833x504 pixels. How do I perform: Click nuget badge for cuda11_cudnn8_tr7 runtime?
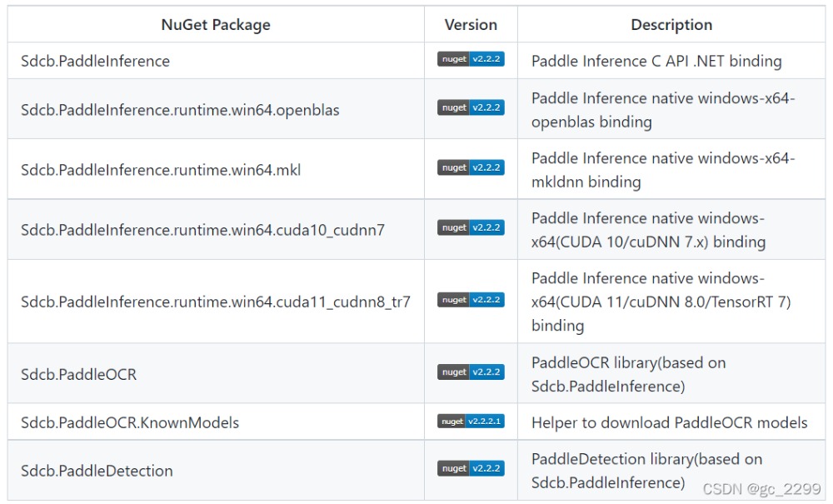(x=471, y=300)
